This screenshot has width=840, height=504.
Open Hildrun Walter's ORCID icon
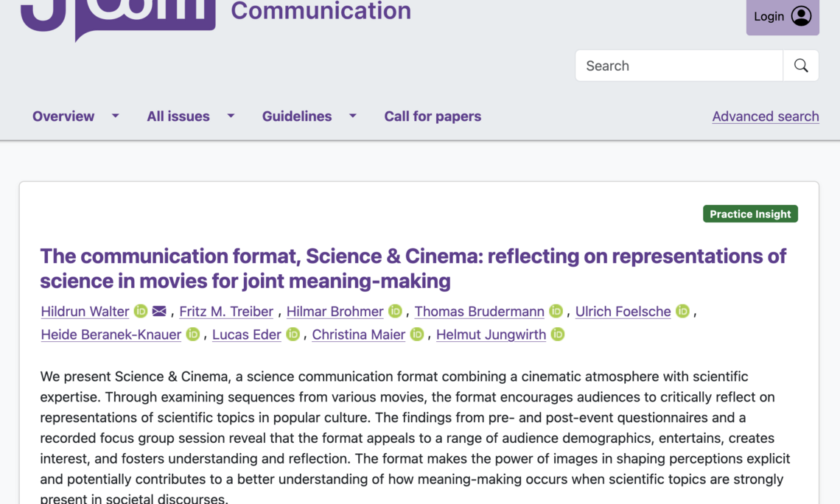(140, 311)
